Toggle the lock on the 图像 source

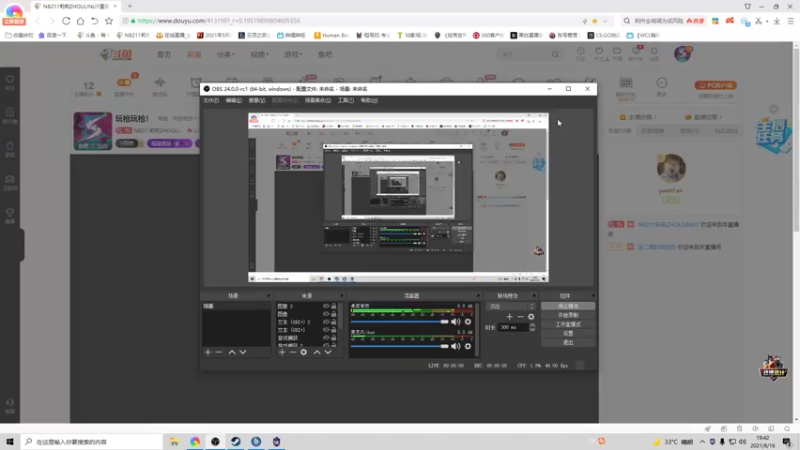tap(334, 314)
